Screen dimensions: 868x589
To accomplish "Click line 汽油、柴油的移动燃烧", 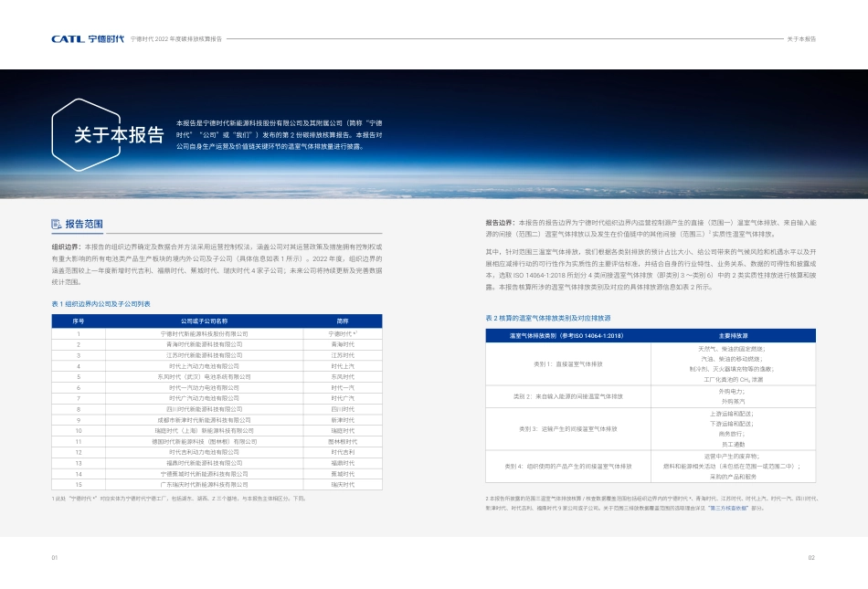I will pyautogui.click(x=732, y=360).
